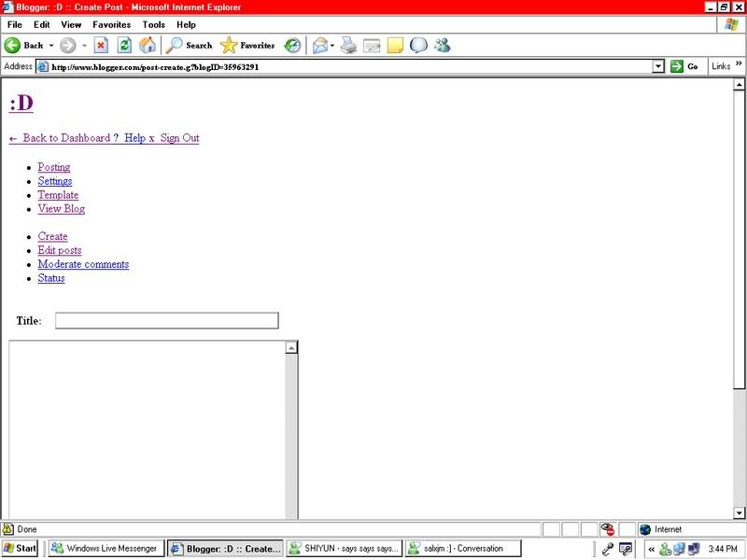This screenshot has width=747, height=560.
Task: Open Back button history dropdown arrow
Action: click(51, 45)
